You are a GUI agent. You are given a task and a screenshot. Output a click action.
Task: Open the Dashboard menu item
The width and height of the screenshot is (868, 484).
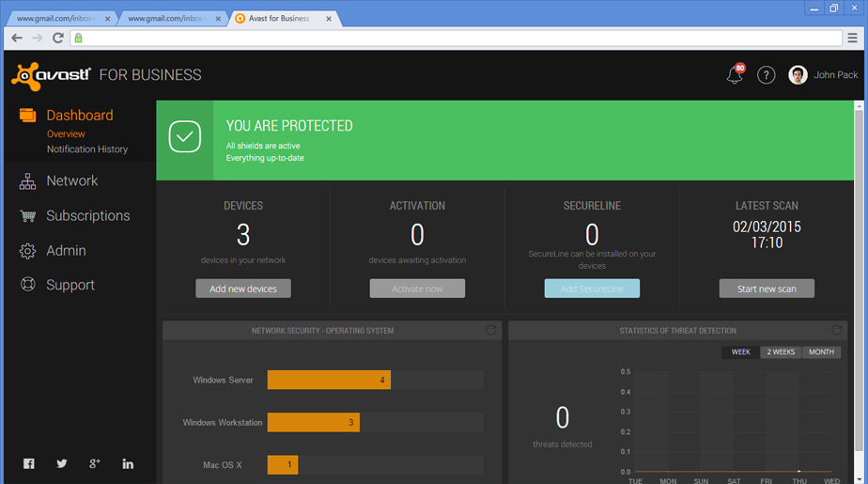80,116
